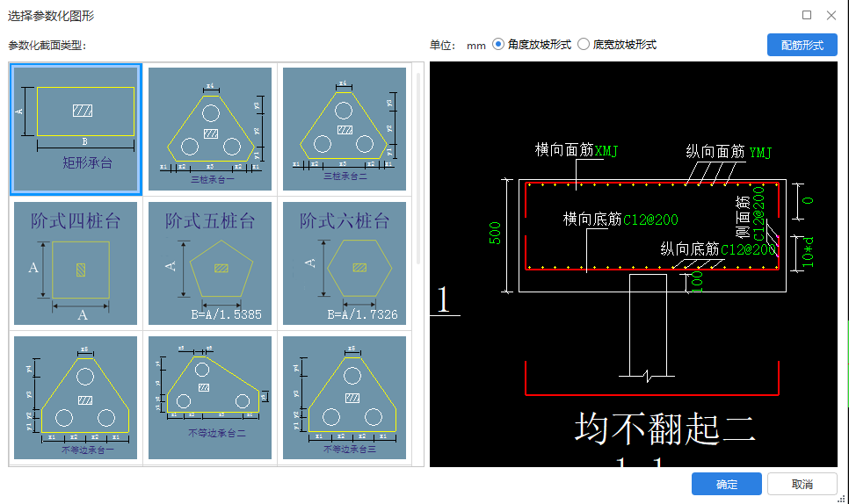Select the 阶式六桩台 thumbnail

click(x=345, y=263)
